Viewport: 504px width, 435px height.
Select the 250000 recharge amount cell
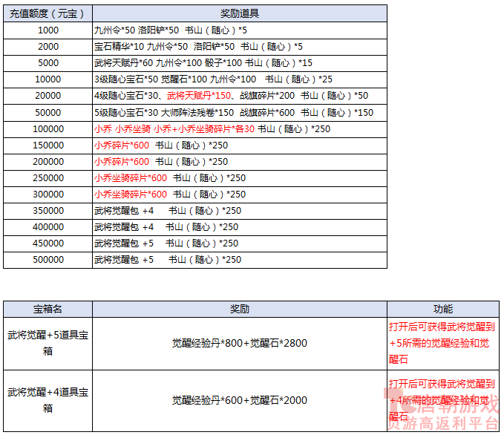pos(48,178)
